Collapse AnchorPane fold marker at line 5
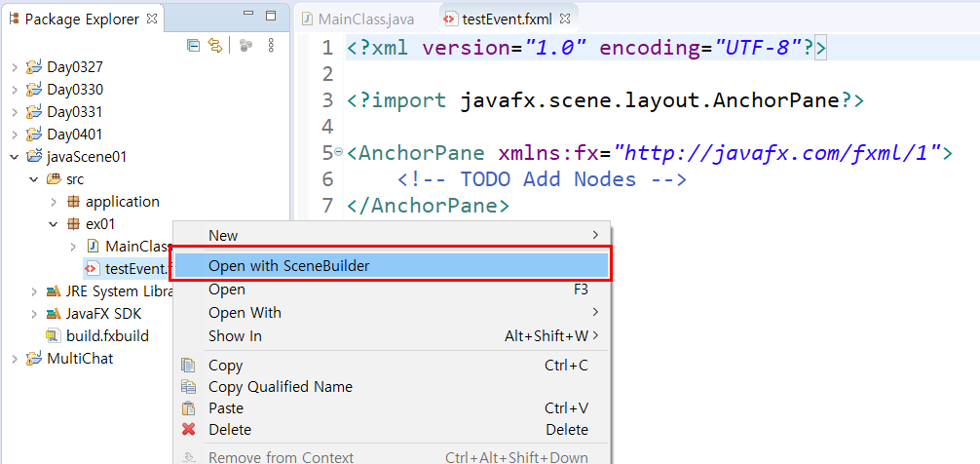 pos(339,152)
